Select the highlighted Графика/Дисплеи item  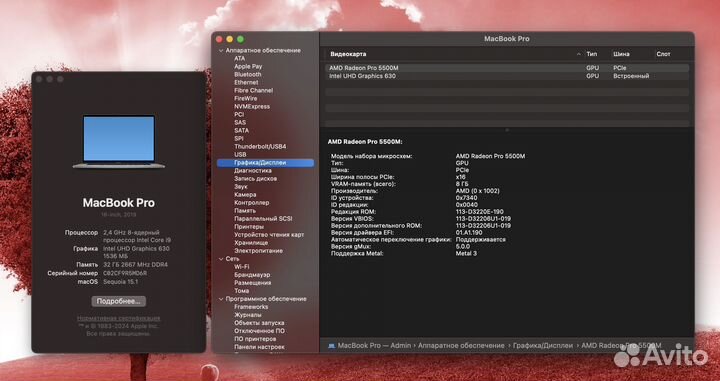(x=265, y=162)
